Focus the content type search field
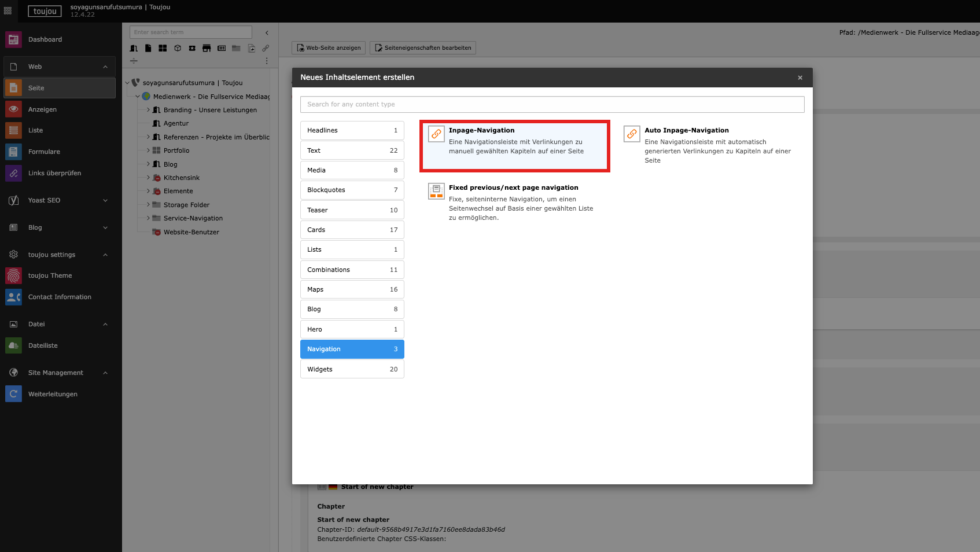Viewport: 980px width, 552px height. point(552,104)
